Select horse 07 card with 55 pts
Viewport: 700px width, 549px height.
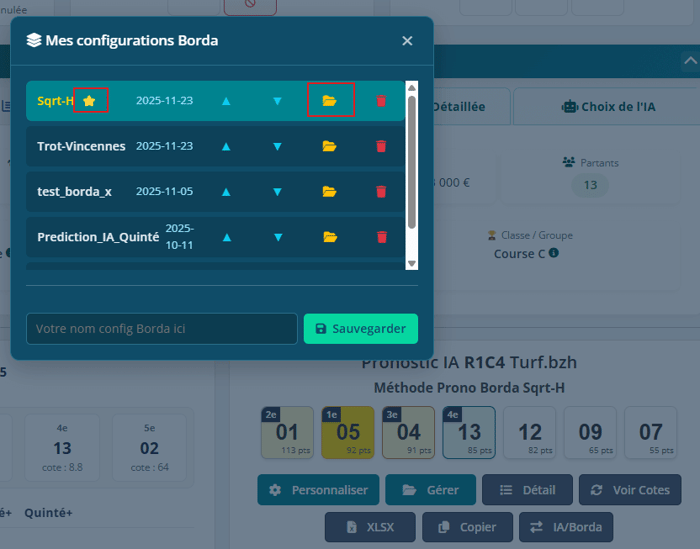[x=650, y=433]
